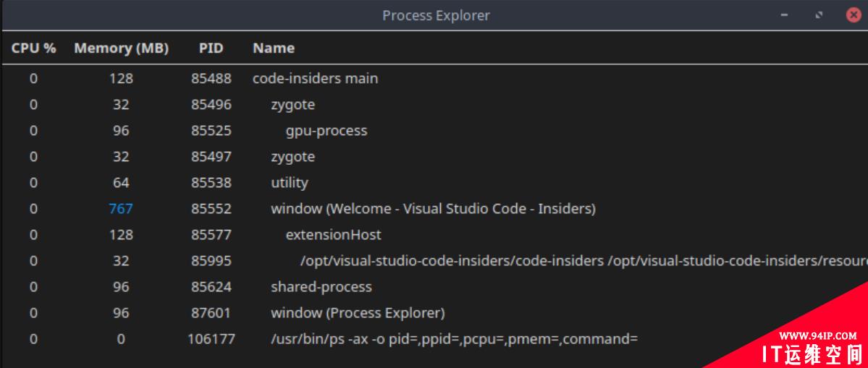Click the highlighted 767 memory value
868x368 pixels.
(x=121, y=208)
